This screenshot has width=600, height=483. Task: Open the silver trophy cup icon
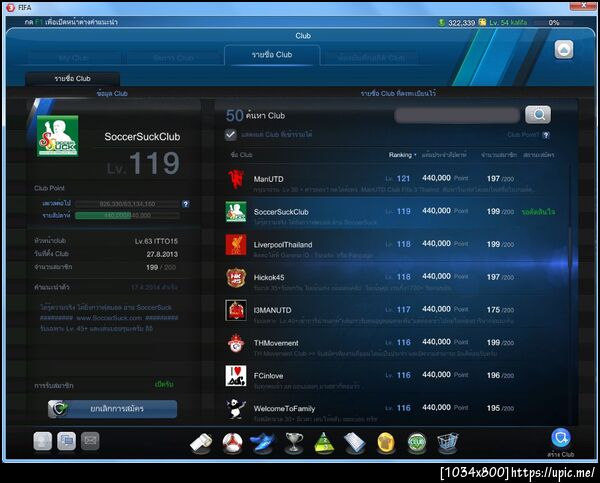pyautogui.click(x=294, y=443)
